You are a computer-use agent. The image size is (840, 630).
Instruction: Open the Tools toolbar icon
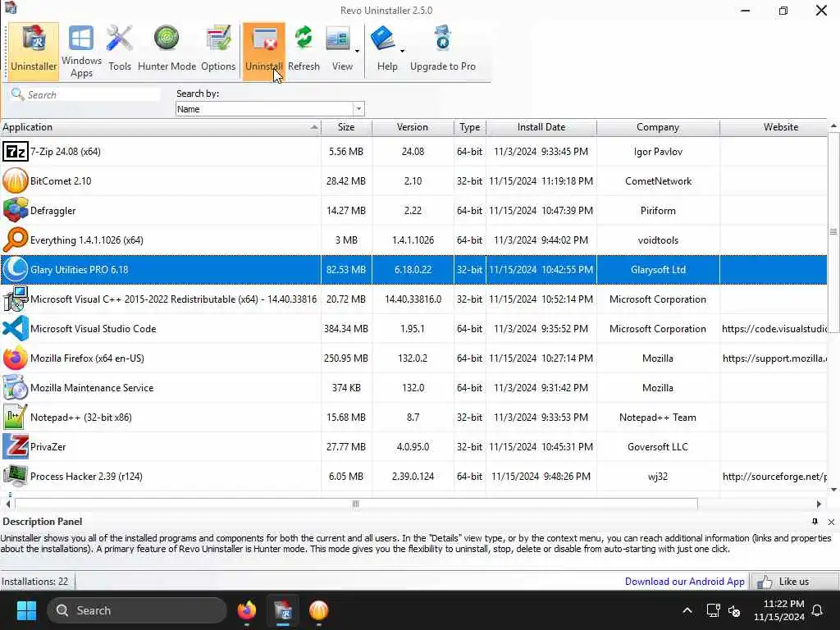pyautogui.click(x=120, y=49)
